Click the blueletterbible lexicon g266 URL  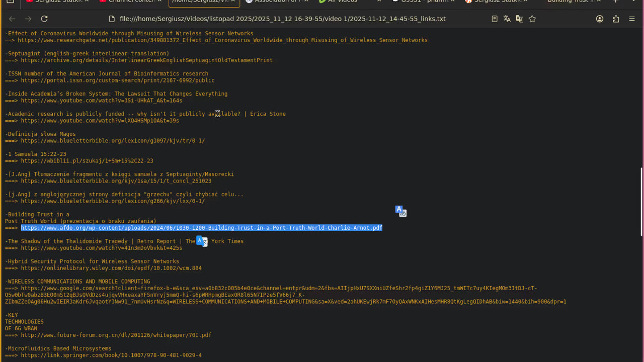tap(113, 201)
